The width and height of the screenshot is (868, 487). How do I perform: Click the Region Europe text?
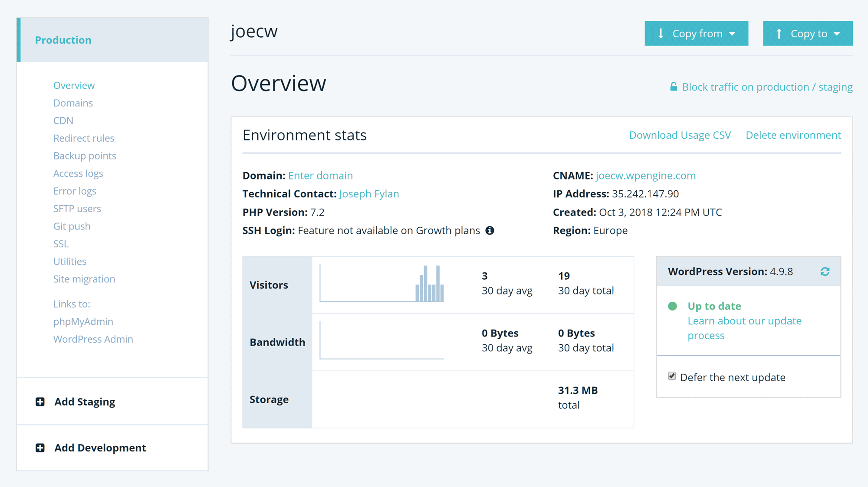point(590,231)
